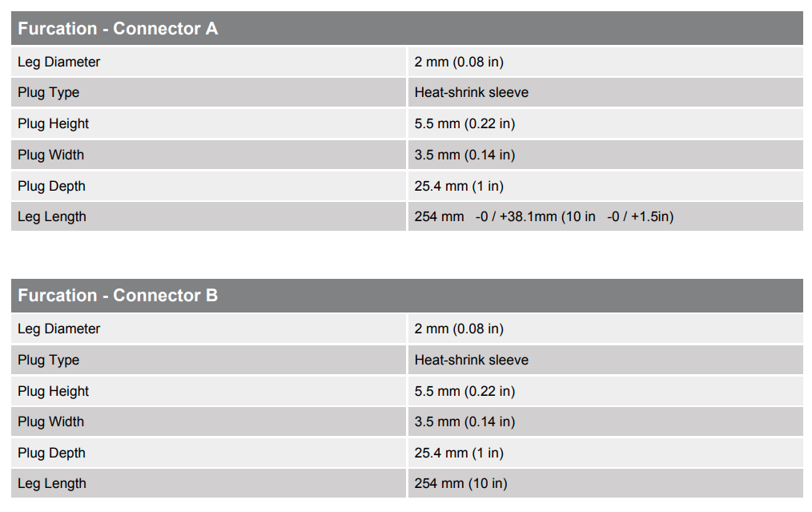
Task: Select Leg Diameter label under Connector A
Action: pyautogui.click(x=59, y=62)
